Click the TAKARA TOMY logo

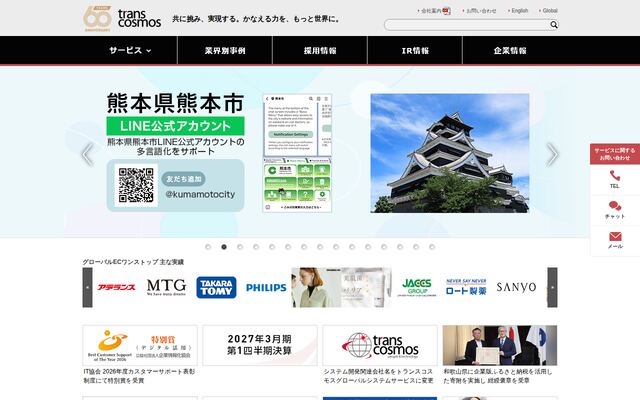click(x=216, y=287)
